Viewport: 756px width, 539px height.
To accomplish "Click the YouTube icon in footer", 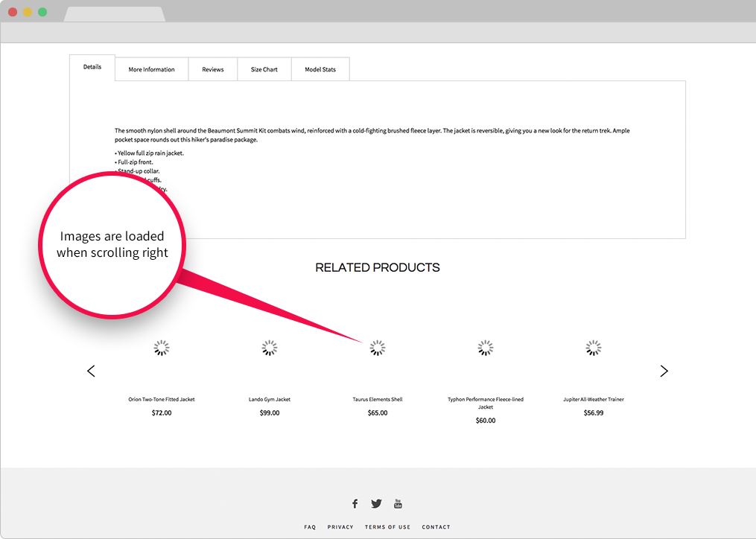I will 398,504.
